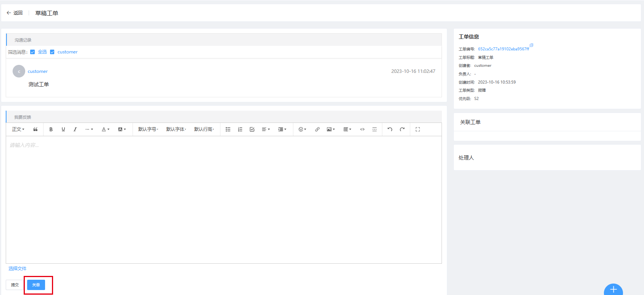
Task: Redo the last edit
Action: pos(402,129)
